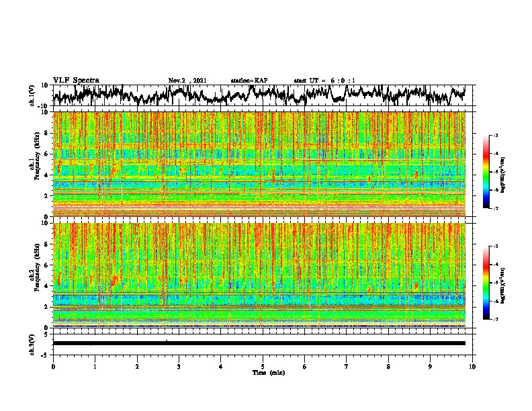
Task: Click the ch.2 color bar "-7" label
Action: coord(496,319)
